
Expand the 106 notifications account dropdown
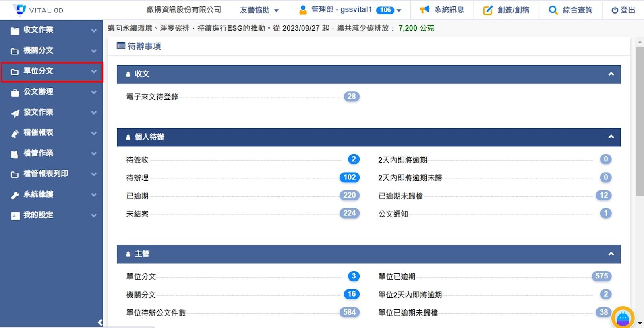[x=399, y=10]
